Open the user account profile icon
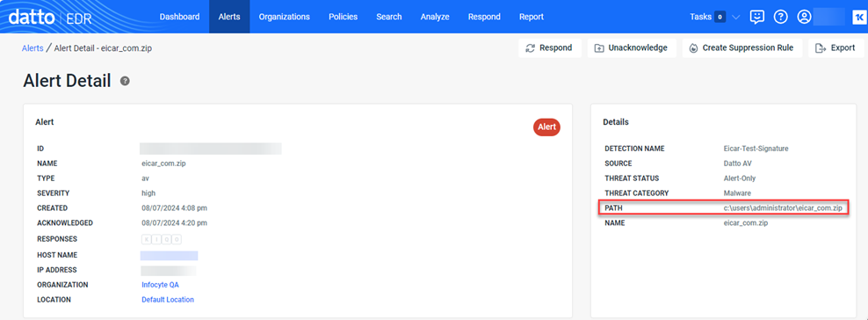Viewport: 868px width, 320px height. tap(804, 17)
